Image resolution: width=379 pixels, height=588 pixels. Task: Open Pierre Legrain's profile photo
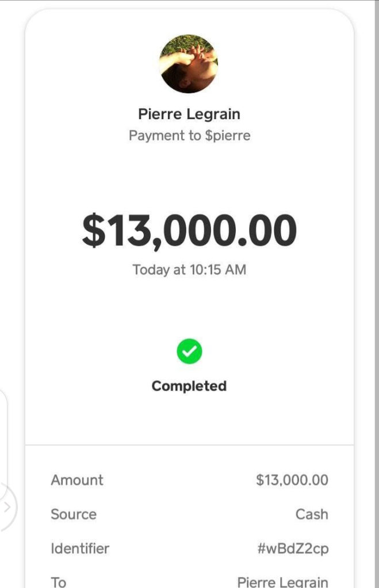point(189,64)
